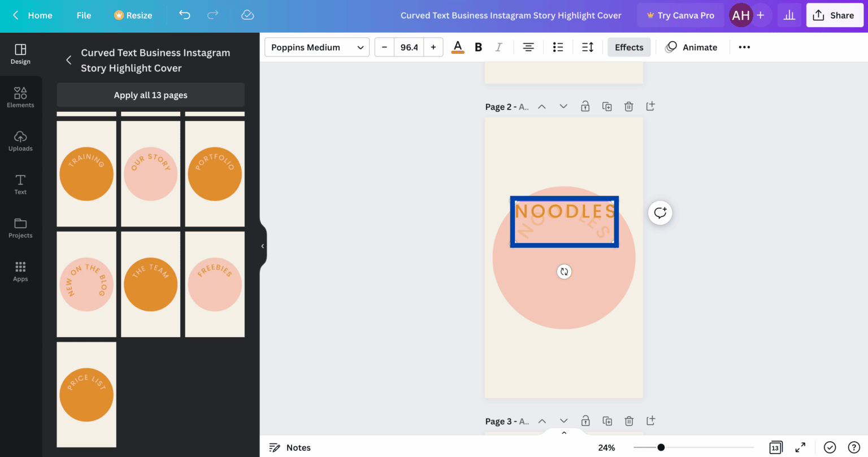Click the undo arrow icon
The height and width of the screenshot is (457, 868).
(185, 15)
